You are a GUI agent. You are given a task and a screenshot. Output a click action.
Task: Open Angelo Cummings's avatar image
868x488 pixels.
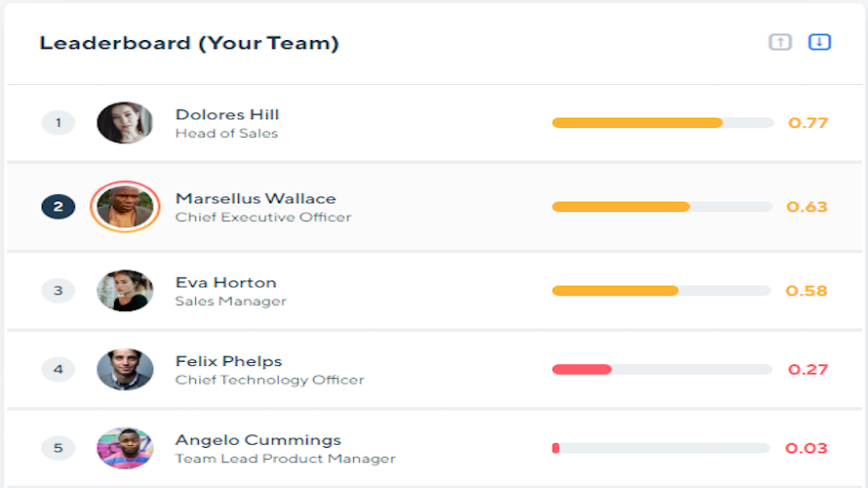[125, 448]
